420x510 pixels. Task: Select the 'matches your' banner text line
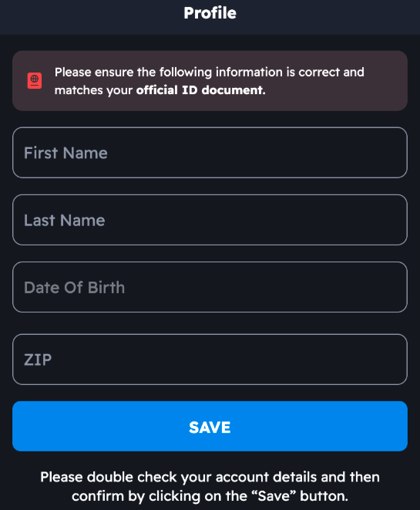[93, 90]
